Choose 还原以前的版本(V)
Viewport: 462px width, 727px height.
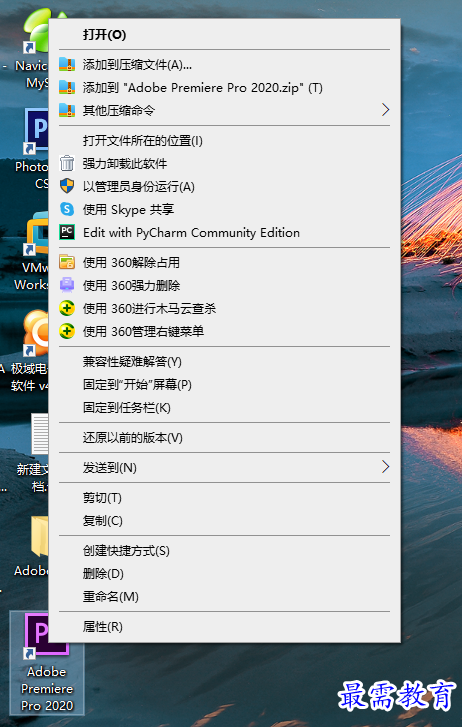tap(225, 438)
